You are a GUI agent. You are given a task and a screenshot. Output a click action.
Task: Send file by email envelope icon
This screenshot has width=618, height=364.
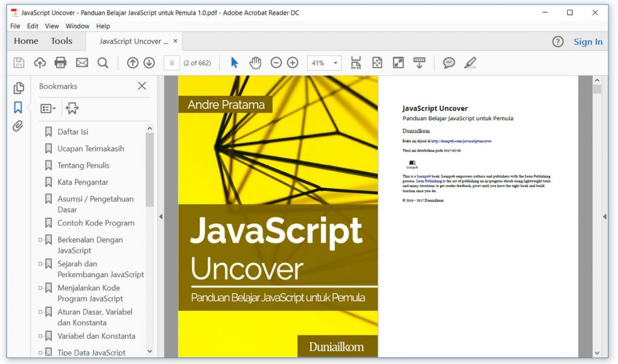tap(82, 63)
